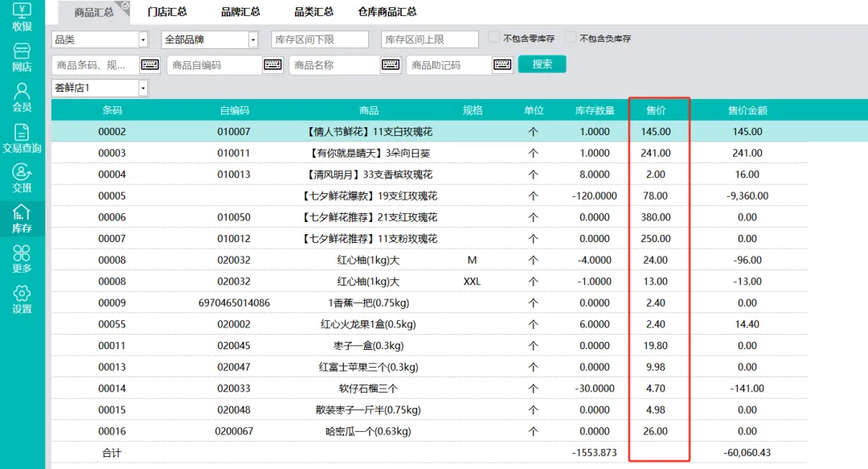Switch to 门店汇总 tab
Image resolution: width=868 pixels, height=469 pixels.
[x=167, y=12]
